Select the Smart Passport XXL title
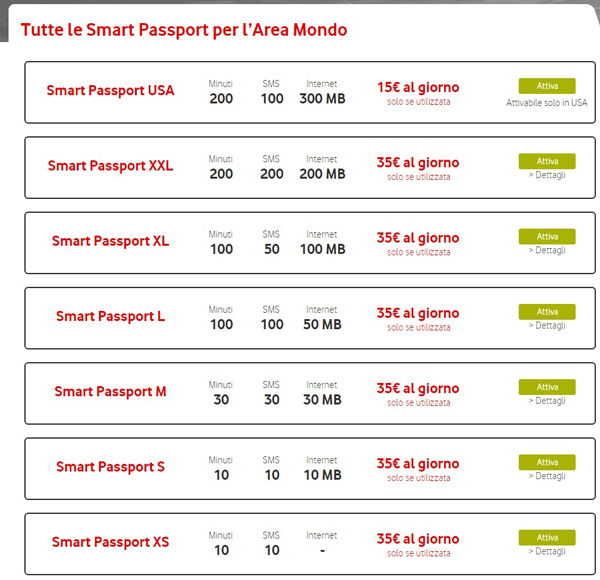The width and height of the screenshot is (600, 580). 110,166
